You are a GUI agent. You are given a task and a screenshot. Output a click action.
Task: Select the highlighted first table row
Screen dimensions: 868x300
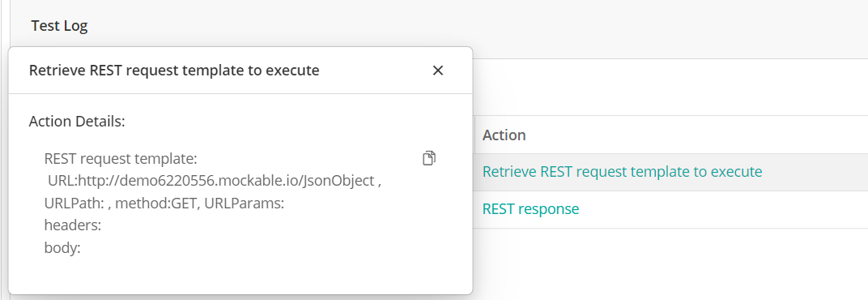pos(671,173)
